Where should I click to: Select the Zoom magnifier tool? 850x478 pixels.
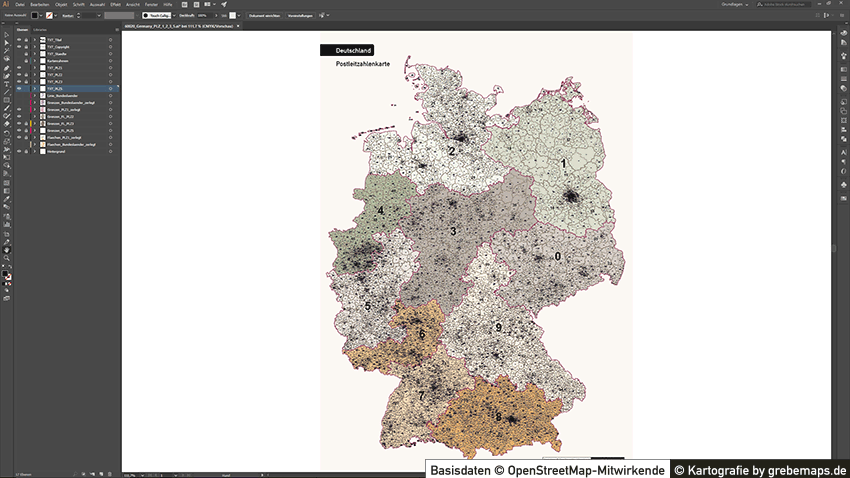pos(6,257)
